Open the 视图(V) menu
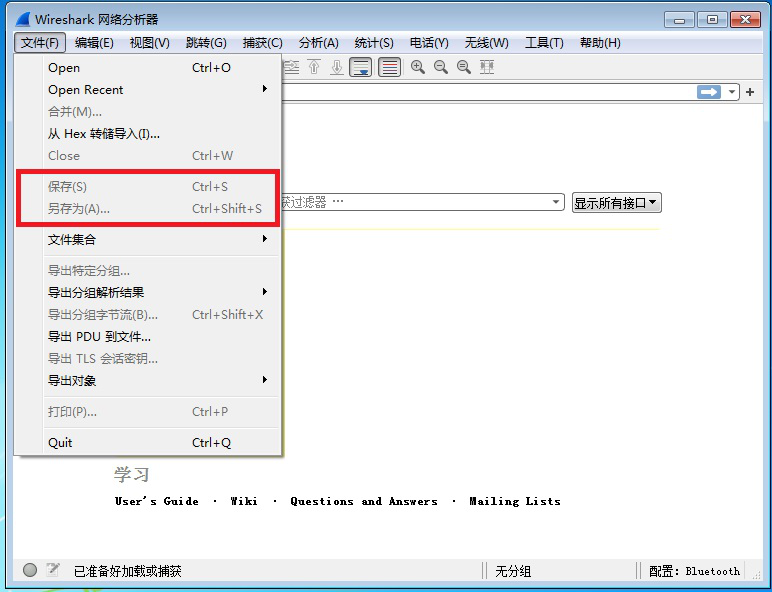Screen dimensions: 772x592 pos(150,43)
